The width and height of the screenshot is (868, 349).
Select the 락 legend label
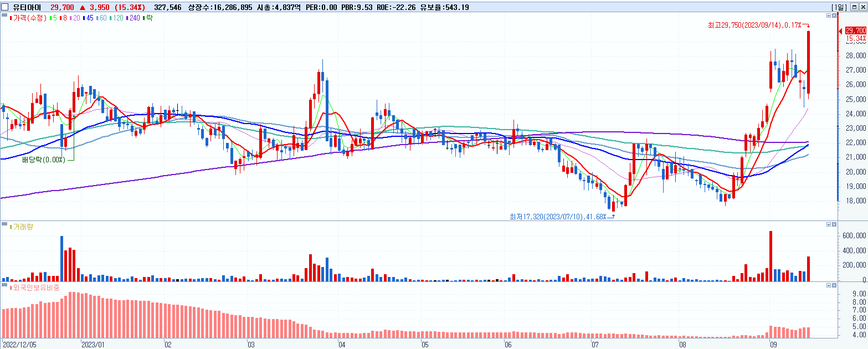click(x=148, y=18)
